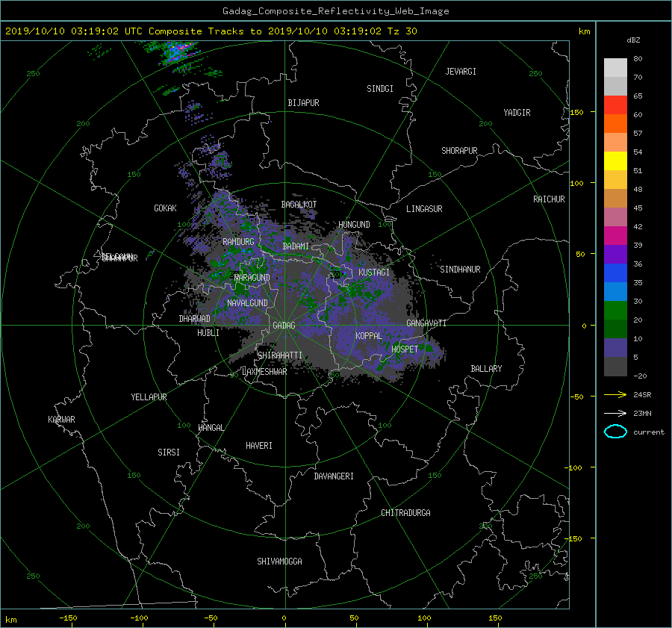
Task: Click the 150 tick on right km axis
Action: tap(577, 112)
